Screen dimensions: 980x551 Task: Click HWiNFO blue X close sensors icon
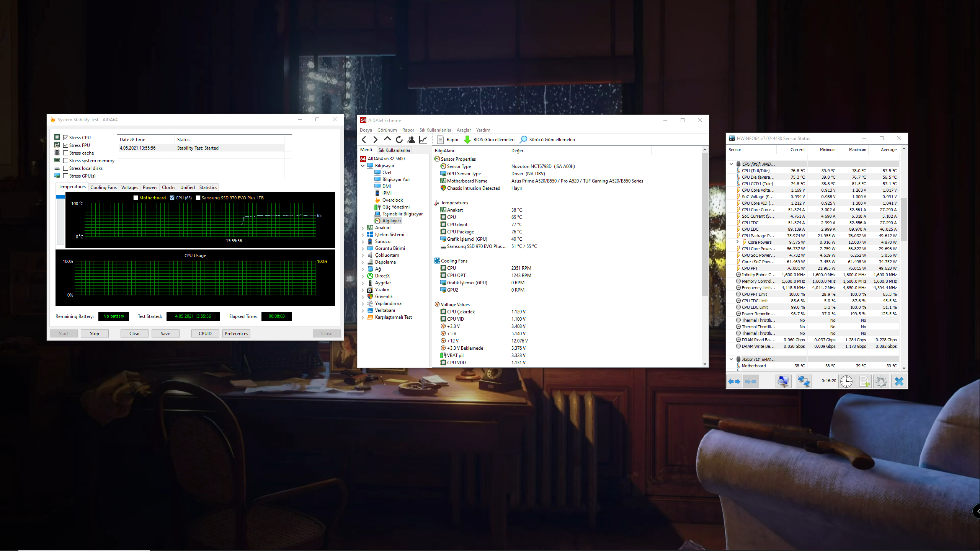(x=899, y=381)
